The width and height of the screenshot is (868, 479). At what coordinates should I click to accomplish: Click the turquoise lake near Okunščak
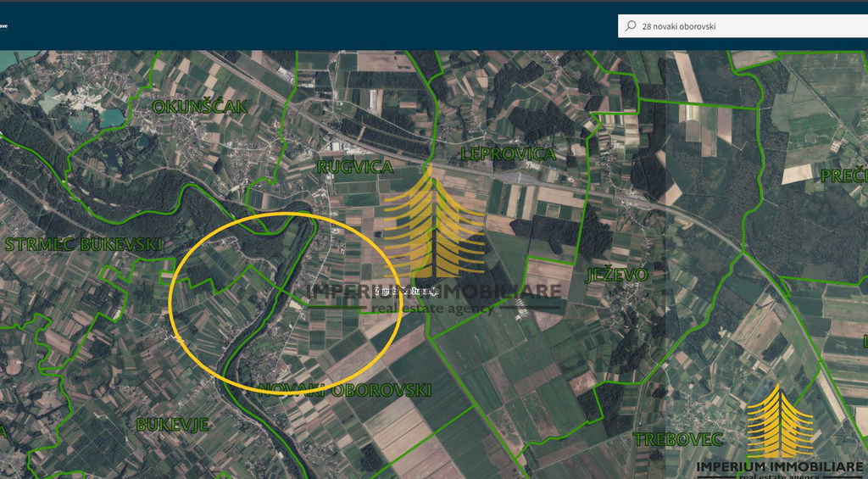tap(110, 118)
